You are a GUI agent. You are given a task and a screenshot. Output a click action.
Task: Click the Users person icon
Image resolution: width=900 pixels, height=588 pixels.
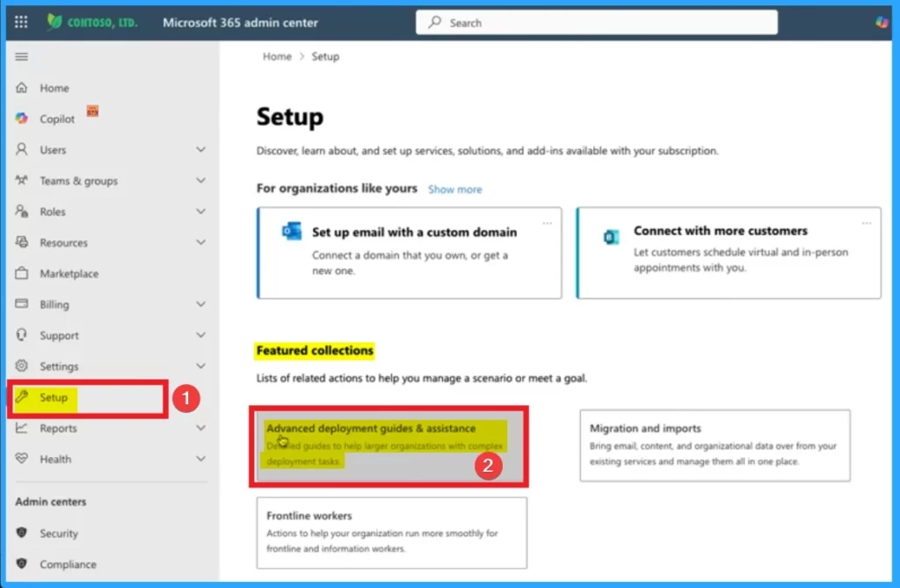point(21,149)
